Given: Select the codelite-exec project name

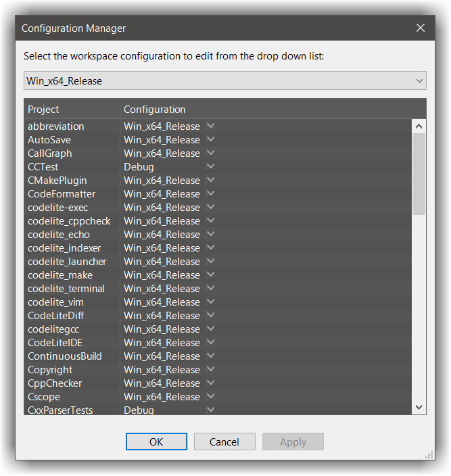Looking at the screenshot, I should (x=58, y=208).
